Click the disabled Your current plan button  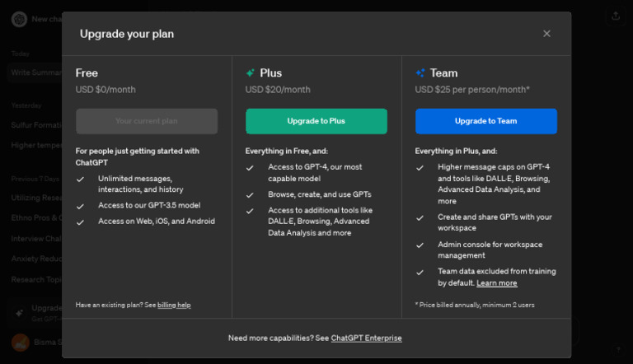coord(147,121)
